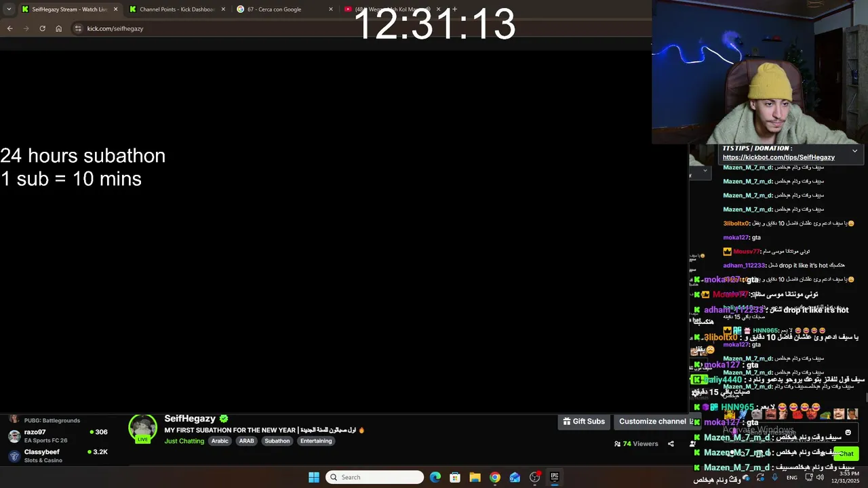Click the 74 Viewers count
Image resolution: width=868 pixels, height=488 pixels.
(636, 444)
